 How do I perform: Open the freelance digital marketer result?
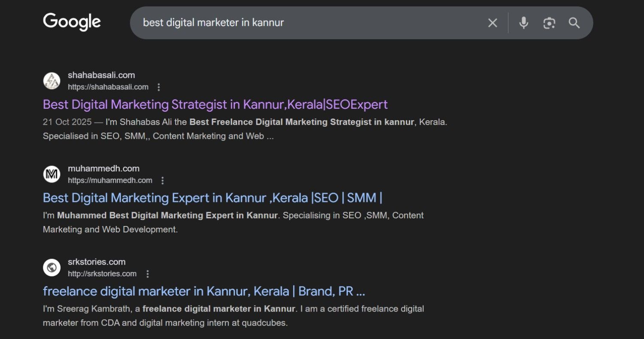pyautogui.click(x=204, y=291)
